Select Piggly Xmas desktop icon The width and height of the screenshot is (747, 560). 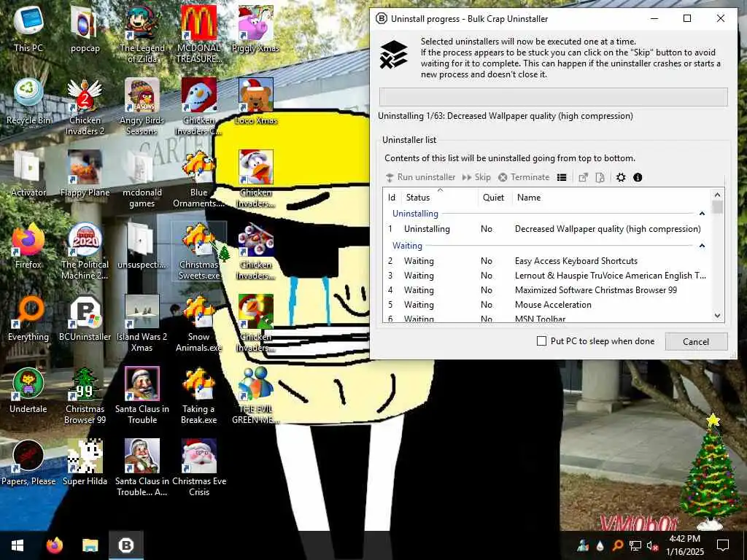click(x=255, y=28)
